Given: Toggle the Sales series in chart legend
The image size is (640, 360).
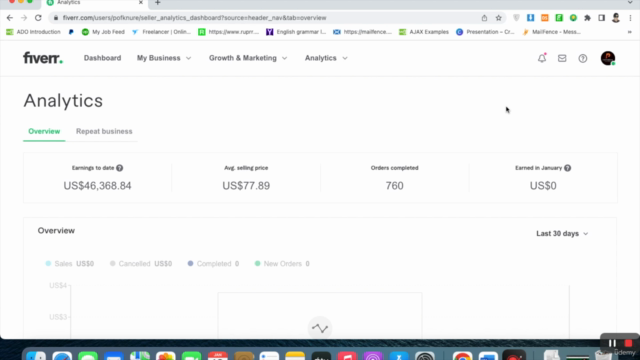Looking at the screenshot, I should [69, 264].
